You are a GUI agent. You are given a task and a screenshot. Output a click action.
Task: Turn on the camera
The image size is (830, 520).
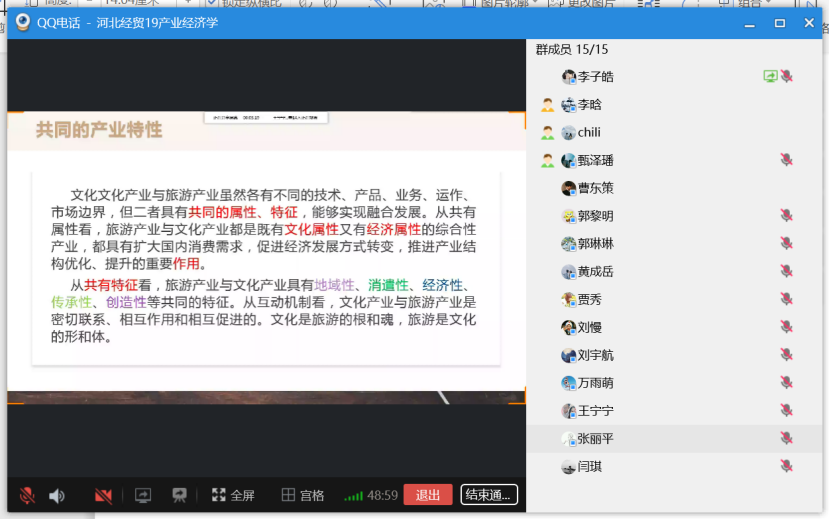click(102, 495)
